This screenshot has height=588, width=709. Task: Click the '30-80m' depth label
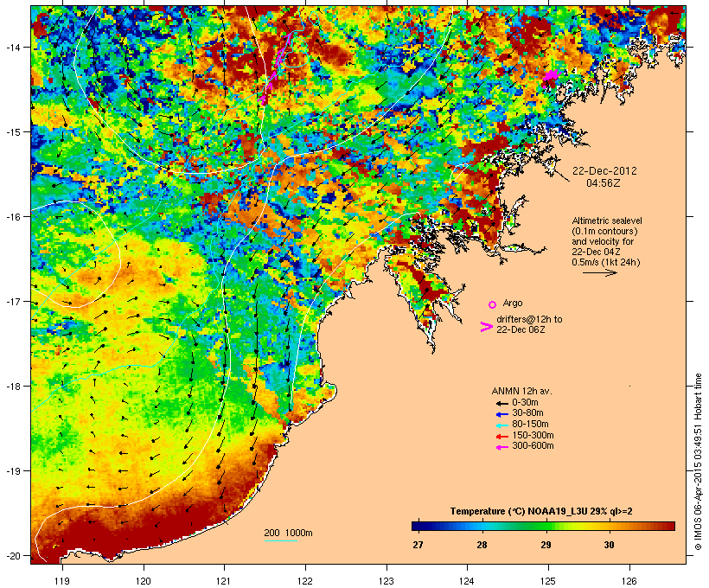point(527,413)
